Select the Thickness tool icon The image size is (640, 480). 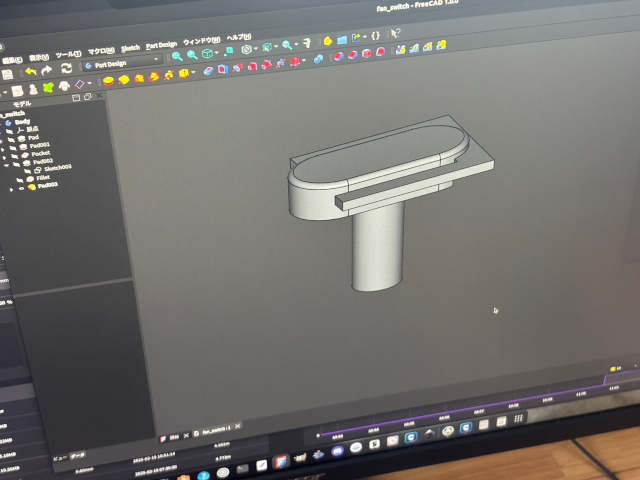[x=380, y=52]
